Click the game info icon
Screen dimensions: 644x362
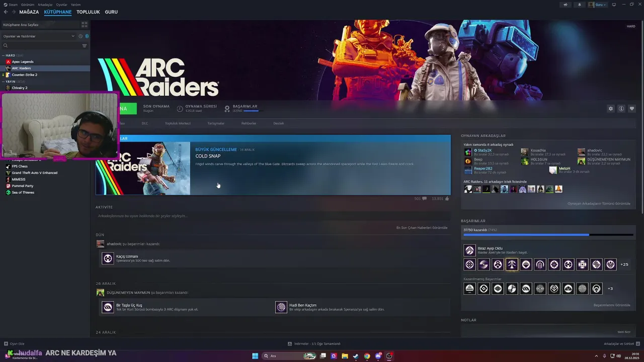(x=621, y=109)
